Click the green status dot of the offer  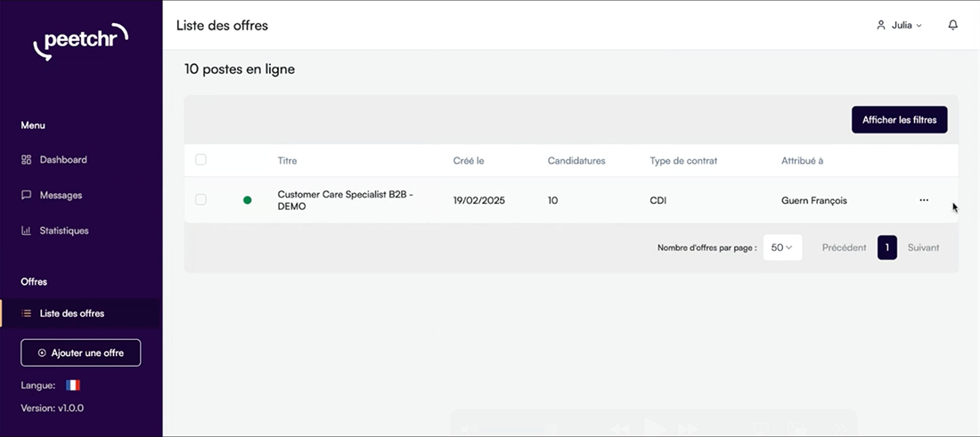pyautogui.click(x=248, y=200)
